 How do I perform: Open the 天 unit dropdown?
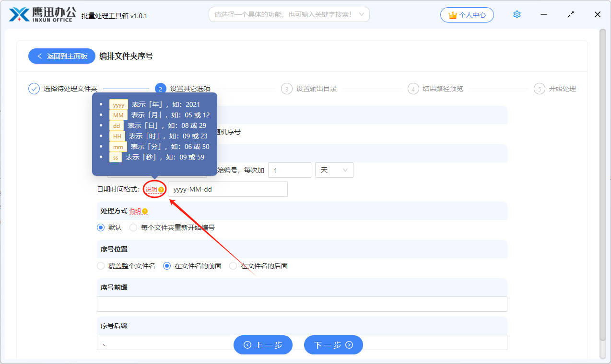(334, 170)
